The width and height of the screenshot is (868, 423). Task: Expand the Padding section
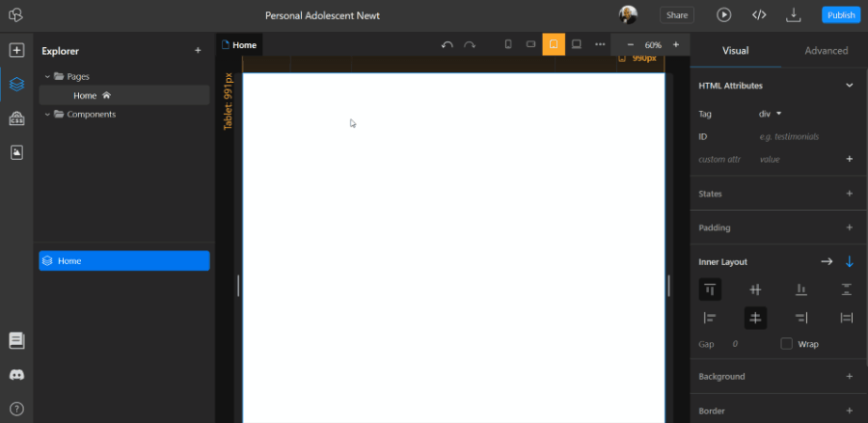(849, 227)
